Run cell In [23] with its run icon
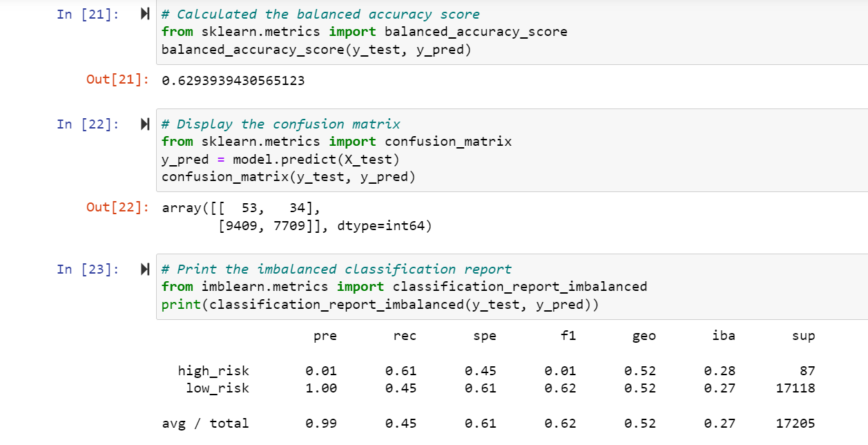 [x=145, y=269]
